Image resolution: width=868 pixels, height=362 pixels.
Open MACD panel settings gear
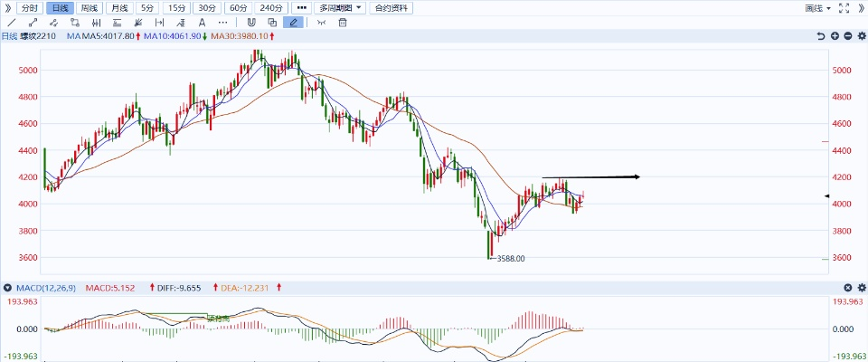(x=862, y=287)
